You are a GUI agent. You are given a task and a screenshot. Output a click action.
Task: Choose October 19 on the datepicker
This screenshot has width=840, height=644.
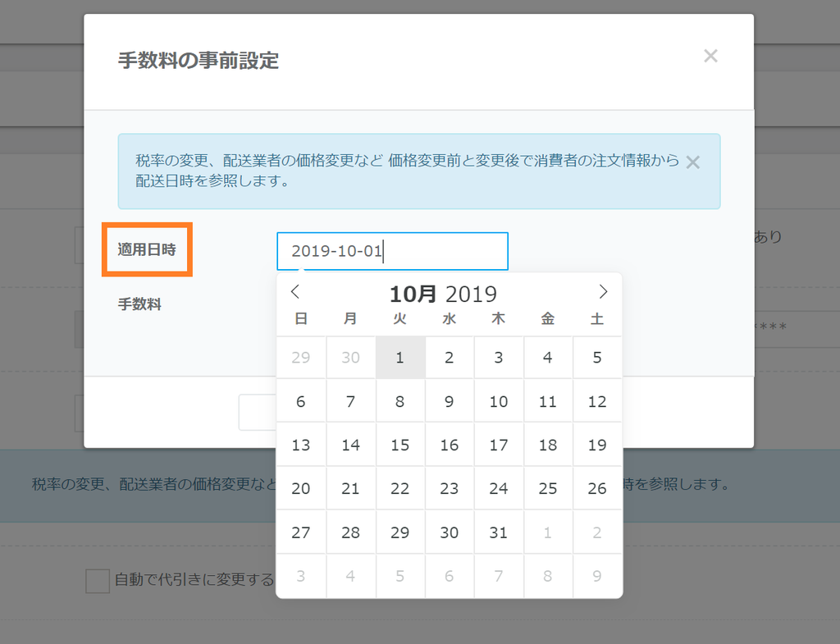click(x=597, y=445)
